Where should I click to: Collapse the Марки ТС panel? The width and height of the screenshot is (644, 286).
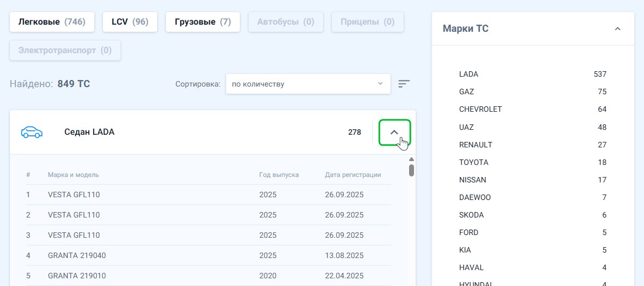[617, 28]
